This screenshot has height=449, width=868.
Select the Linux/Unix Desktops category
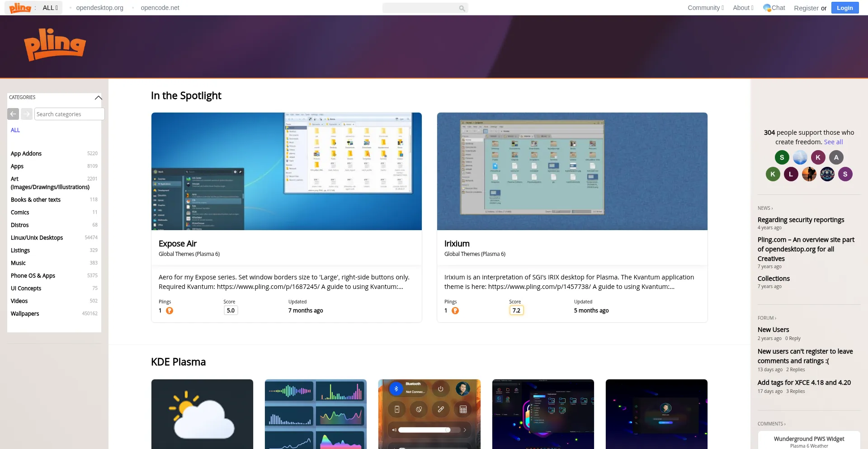(37, 237)
